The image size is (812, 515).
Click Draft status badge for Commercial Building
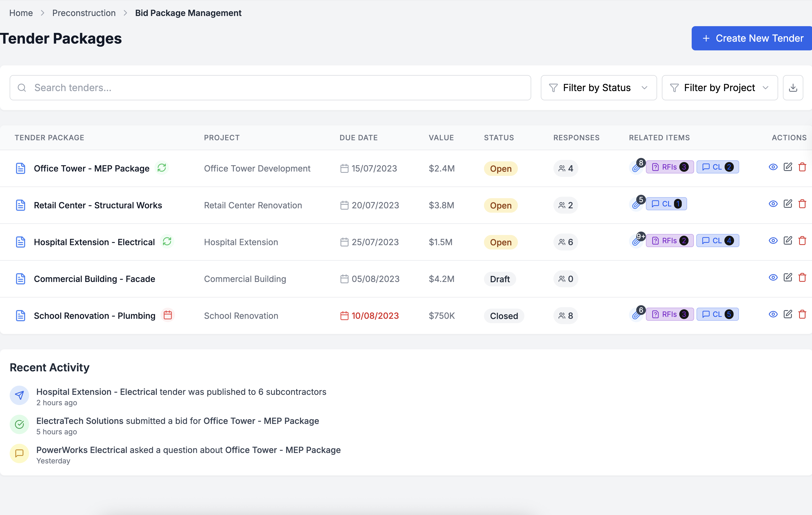coord(500,279)
